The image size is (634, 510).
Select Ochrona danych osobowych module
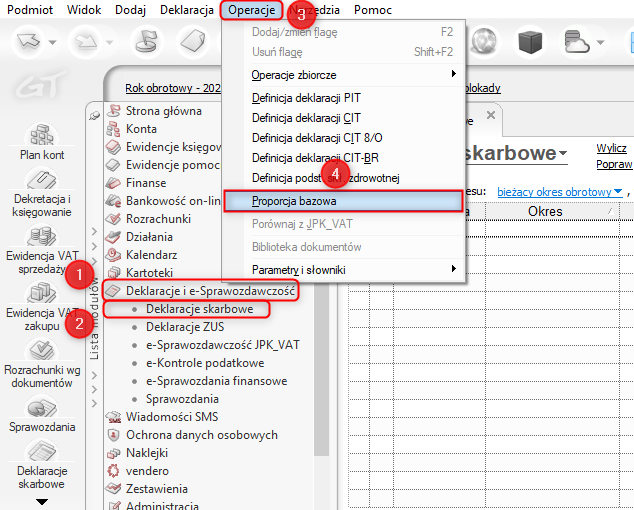click(x=202, y=435)
